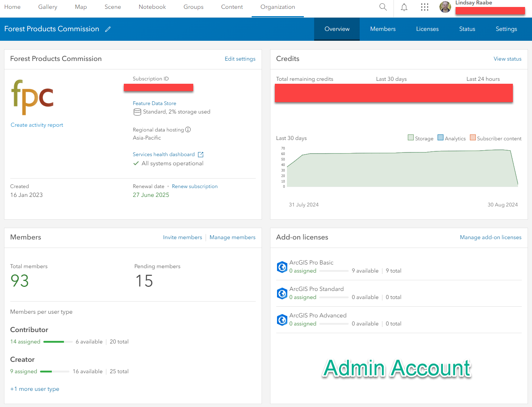Click the ArcGIS Pro Basic license icon

coord(282,267)
